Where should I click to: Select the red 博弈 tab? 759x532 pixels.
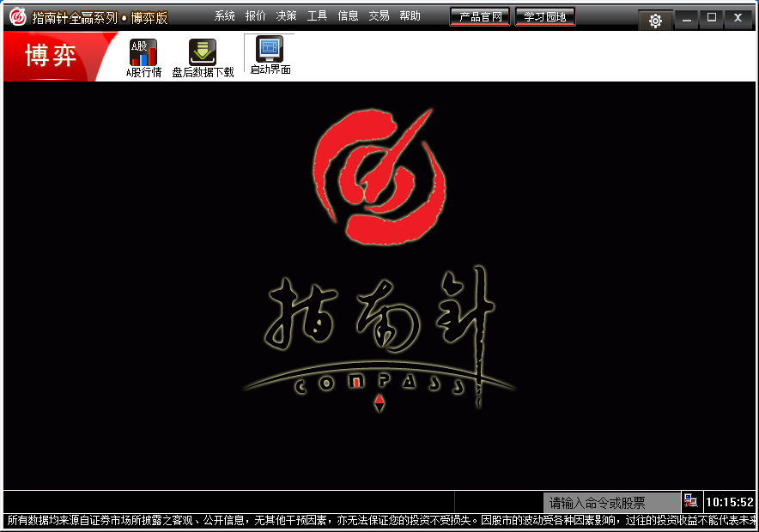(x=52, y=57)
